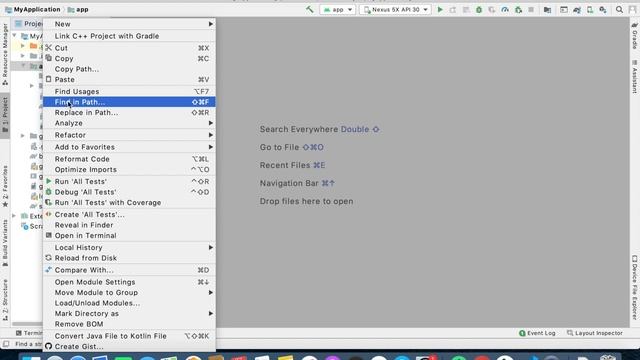This screenshot has height=360, width=640.
Task: Select Open in Terminal entry
Action: (129, 236)
